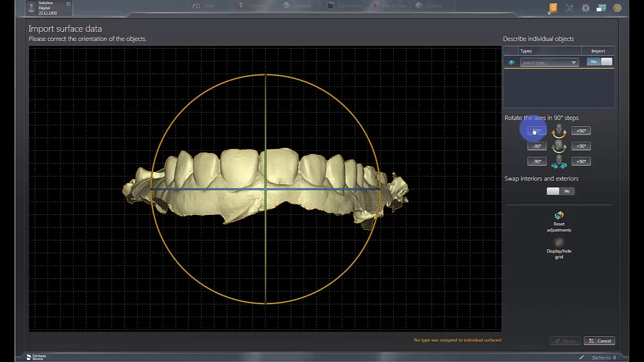Click the orange document icon in top bar
Viewport: 644px width, 362px height.
pyautogui.click(x=553, y=8)
